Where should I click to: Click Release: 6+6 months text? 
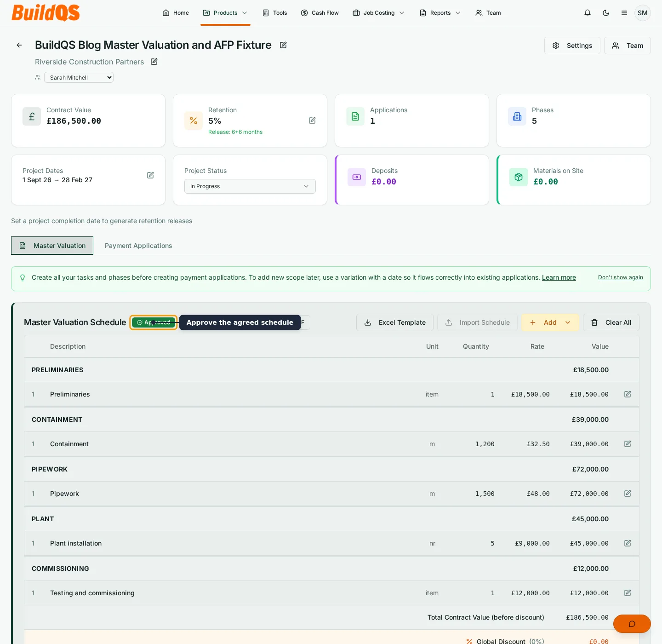(235, 132)
